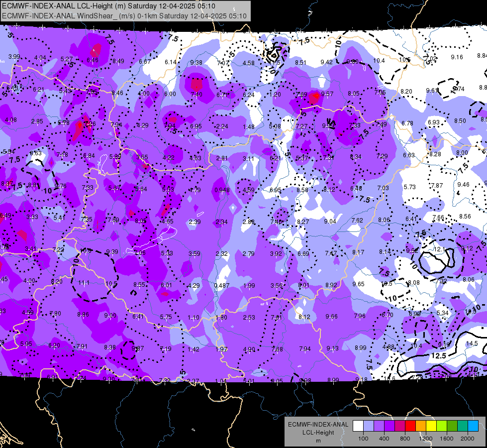Click the wind shear value 0.487

[x=222, y=285]
